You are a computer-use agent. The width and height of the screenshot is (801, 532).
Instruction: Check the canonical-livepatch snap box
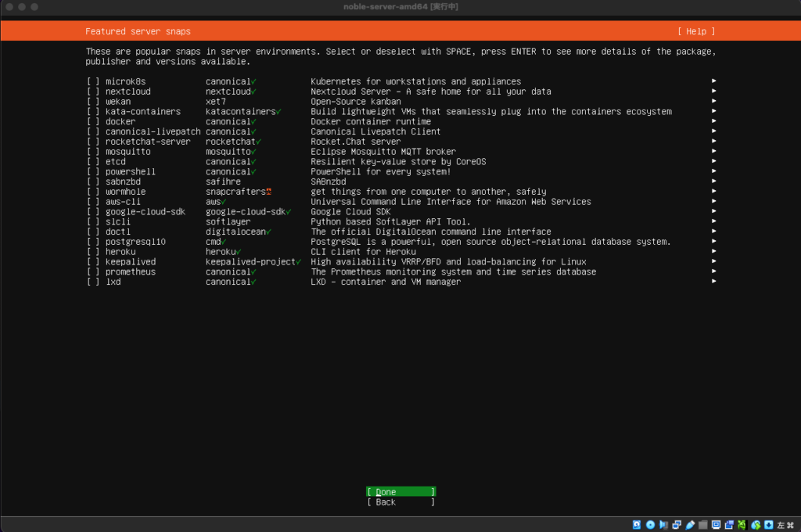pyautogui.click(x=93, y=132)
